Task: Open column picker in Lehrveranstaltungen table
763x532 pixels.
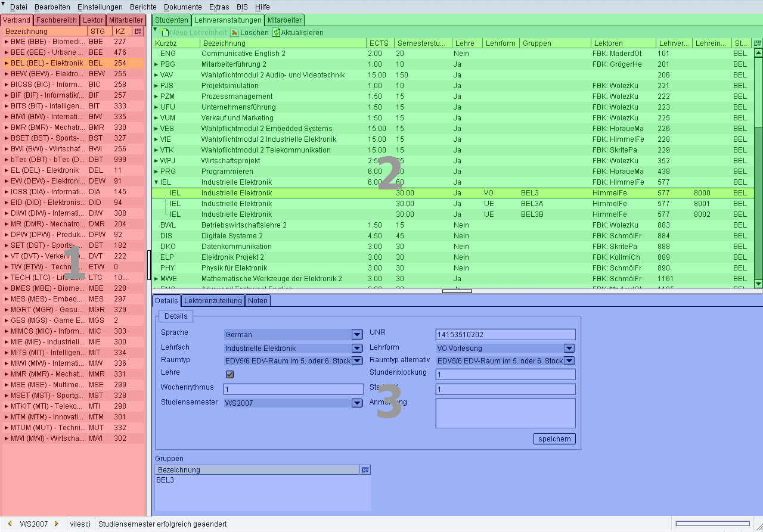Action: [x=758, y=43]
